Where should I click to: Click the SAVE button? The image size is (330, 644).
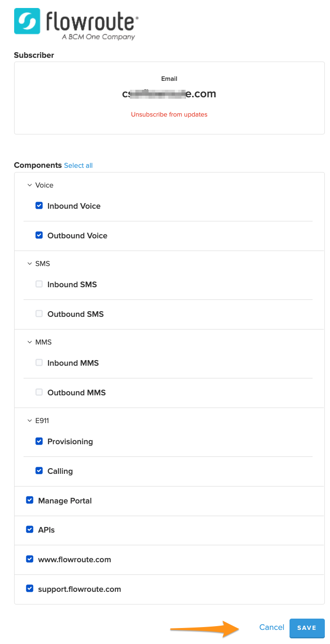307,628
